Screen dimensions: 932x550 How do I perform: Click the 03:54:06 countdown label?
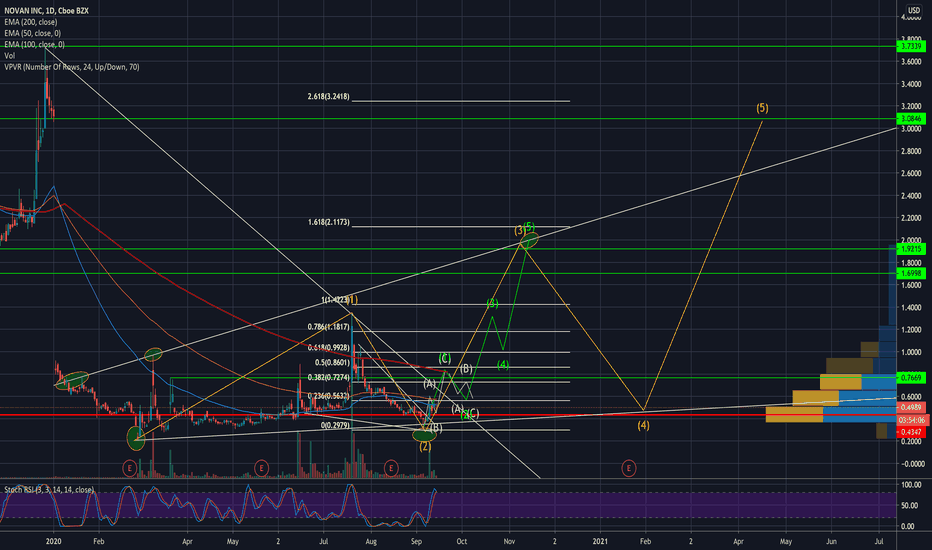click(911, 420)
